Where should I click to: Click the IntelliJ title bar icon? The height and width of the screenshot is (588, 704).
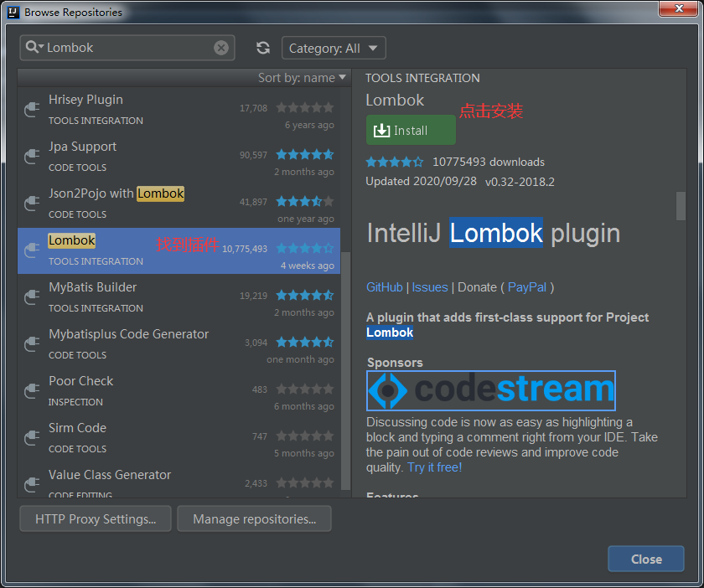tap(13, 12)
